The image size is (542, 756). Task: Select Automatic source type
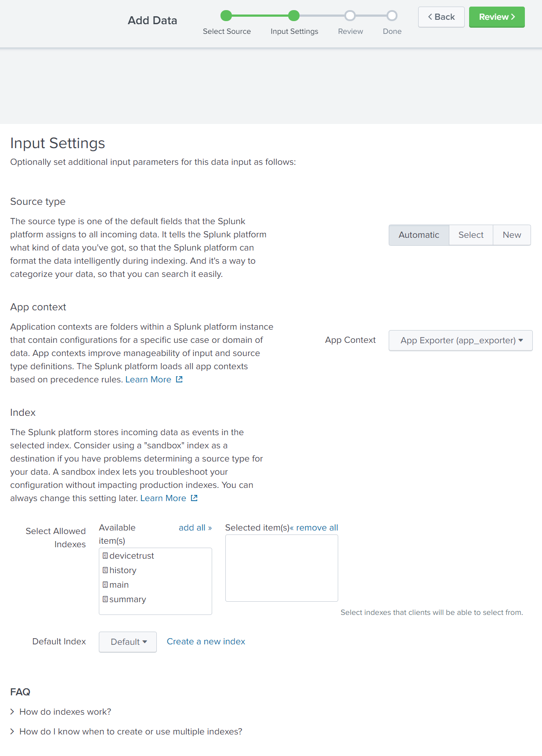418,235
